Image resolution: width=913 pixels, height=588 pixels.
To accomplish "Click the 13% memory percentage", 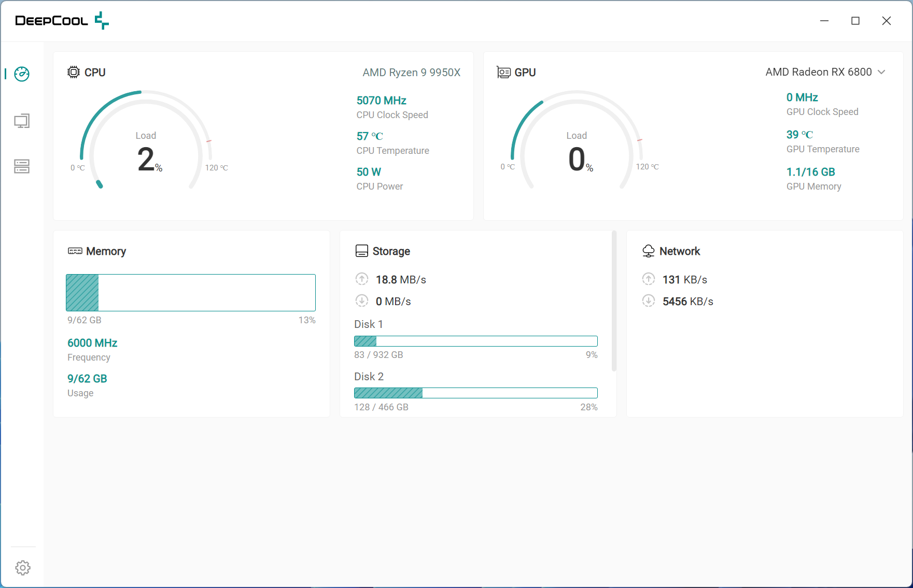I will pos(307,320).
